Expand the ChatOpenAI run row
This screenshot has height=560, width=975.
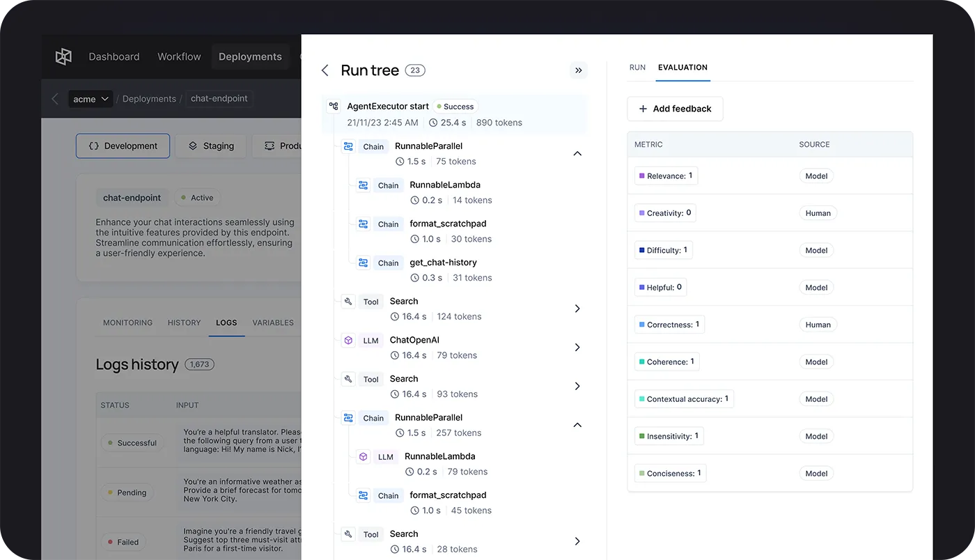577,348
